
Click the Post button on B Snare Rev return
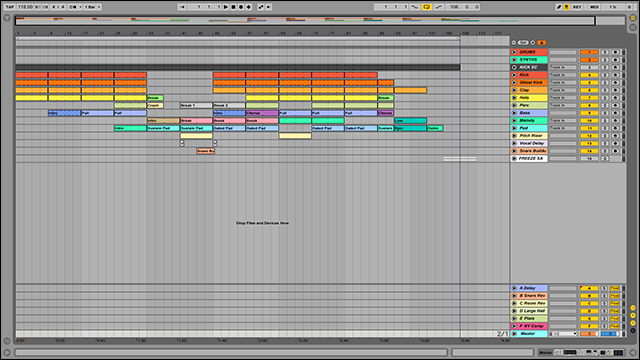(614, 296)
